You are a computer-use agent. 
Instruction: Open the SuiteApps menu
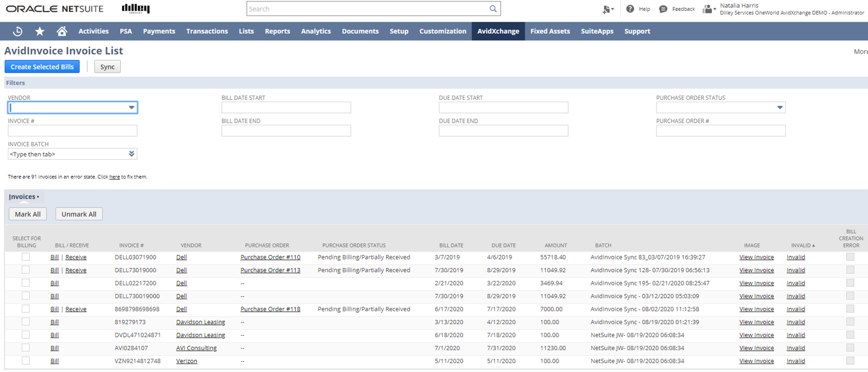597,31
